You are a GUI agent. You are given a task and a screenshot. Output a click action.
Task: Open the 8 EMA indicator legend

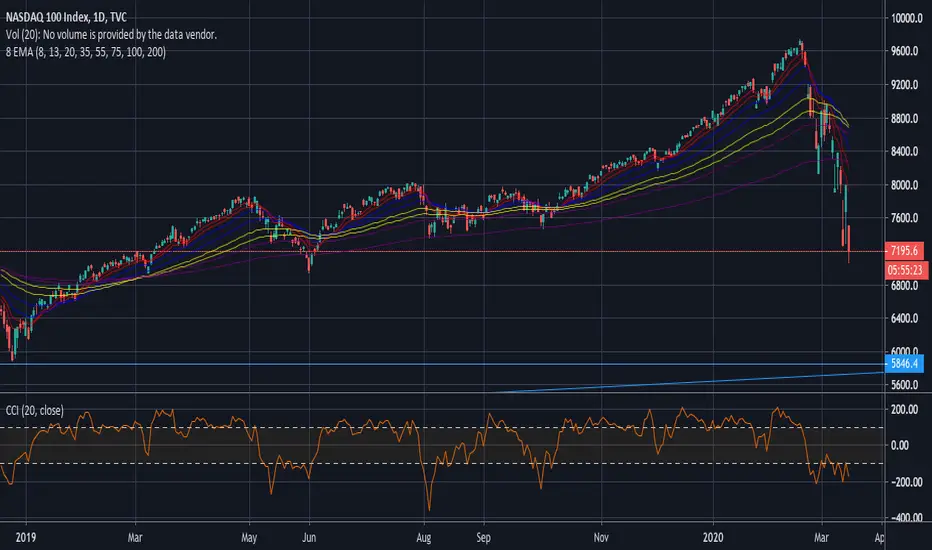coord(86,52)
